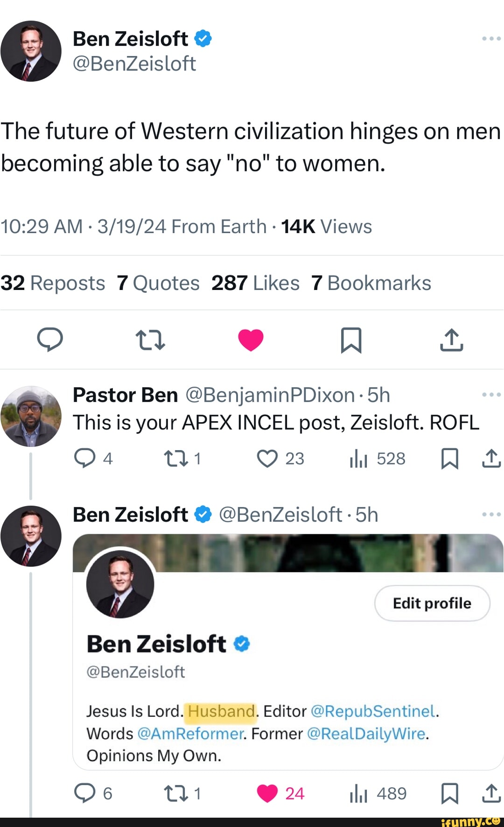
Task: Open Pastor Ben's profile picture
Action: pos(31,416)
